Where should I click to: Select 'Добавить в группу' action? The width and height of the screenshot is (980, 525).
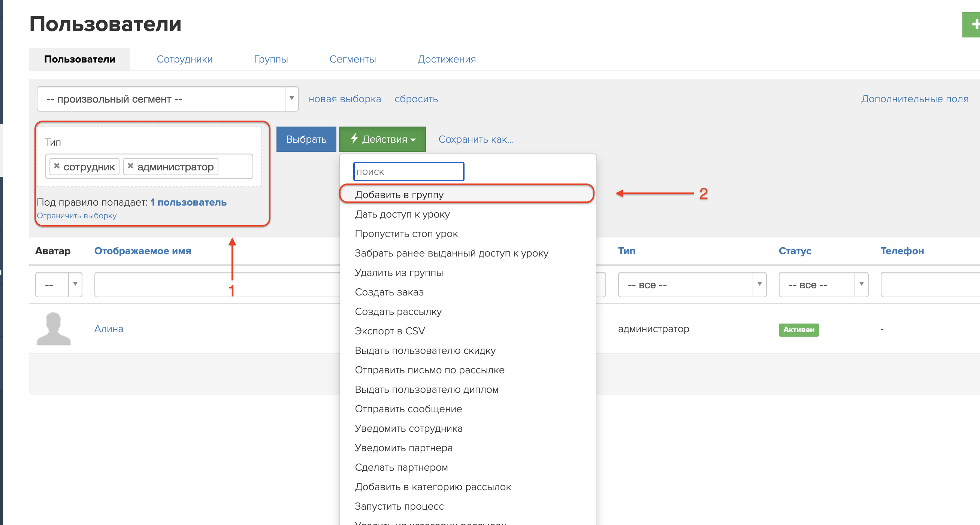(x=399, y=195)
